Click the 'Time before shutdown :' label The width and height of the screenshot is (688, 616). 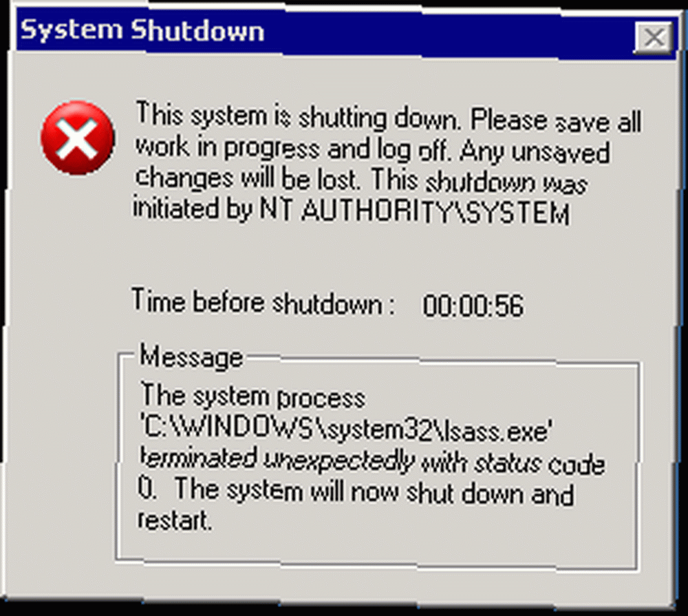[x=264, y=302]
